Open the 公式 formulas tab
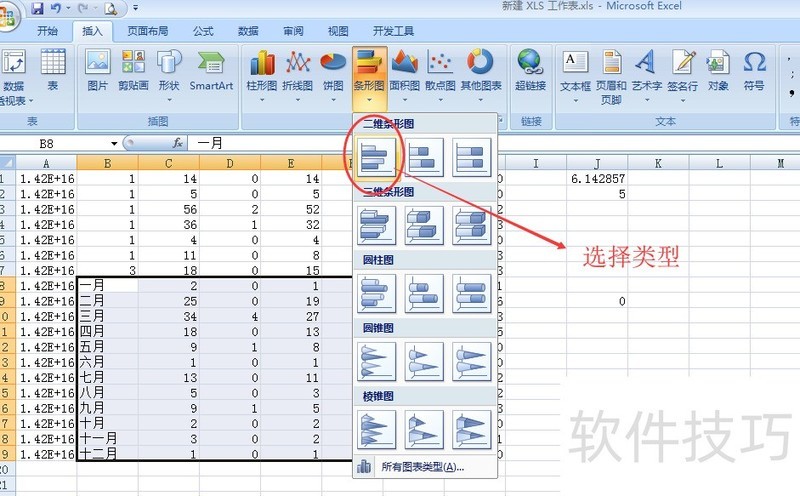The width and height of the screenshot is (800, 496). coord(203,31)
